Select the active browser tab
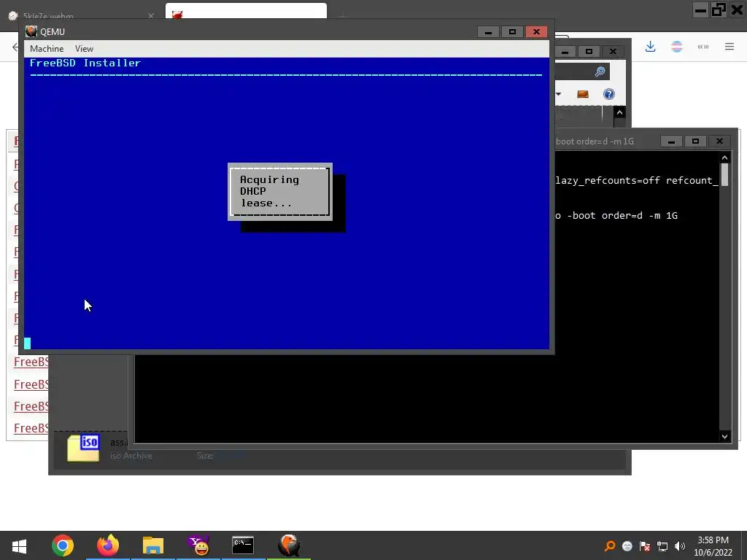Screen dimensions: 747x560 tap(246, 12)
